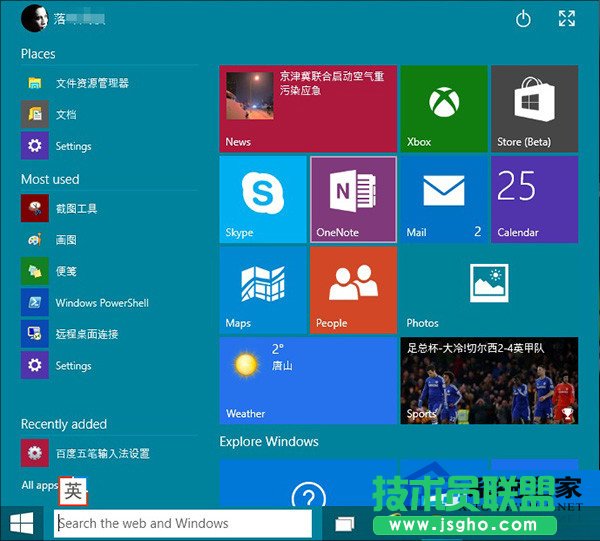Toggle the 英 input method indicator
Screen dimensions: 600x541
coord(73,491)
